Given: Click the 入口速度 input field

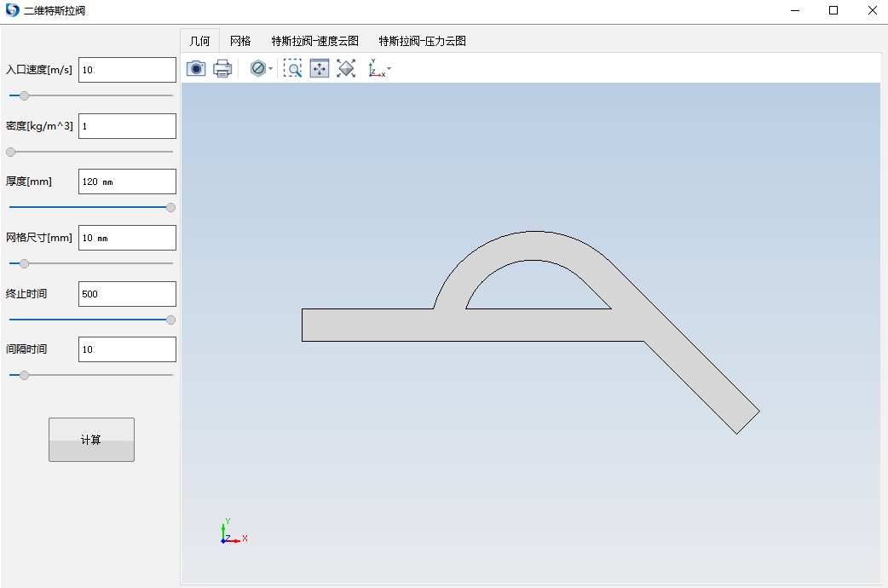Looking at the screenshot, I should (x=127, y=70).
